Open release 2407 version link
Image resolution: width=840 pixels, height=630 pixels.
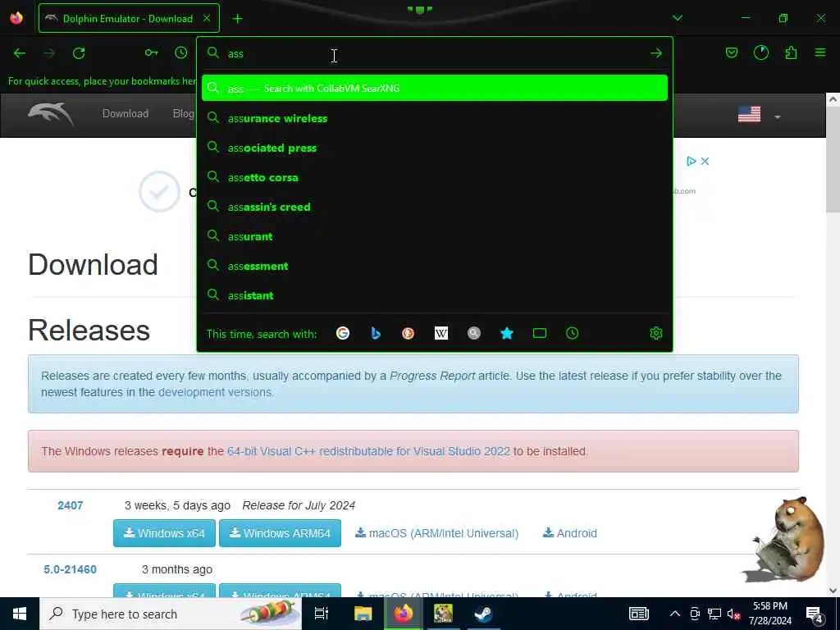point(71,505)
